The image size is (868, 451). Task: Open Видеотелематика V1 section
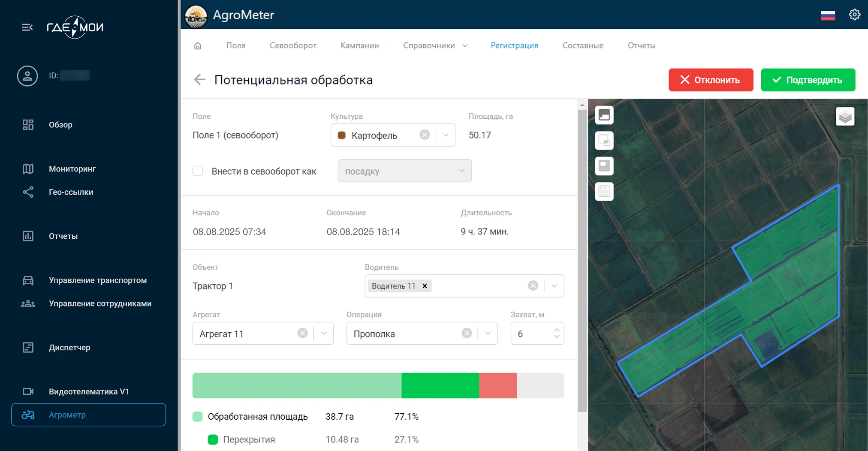(88, 391)
